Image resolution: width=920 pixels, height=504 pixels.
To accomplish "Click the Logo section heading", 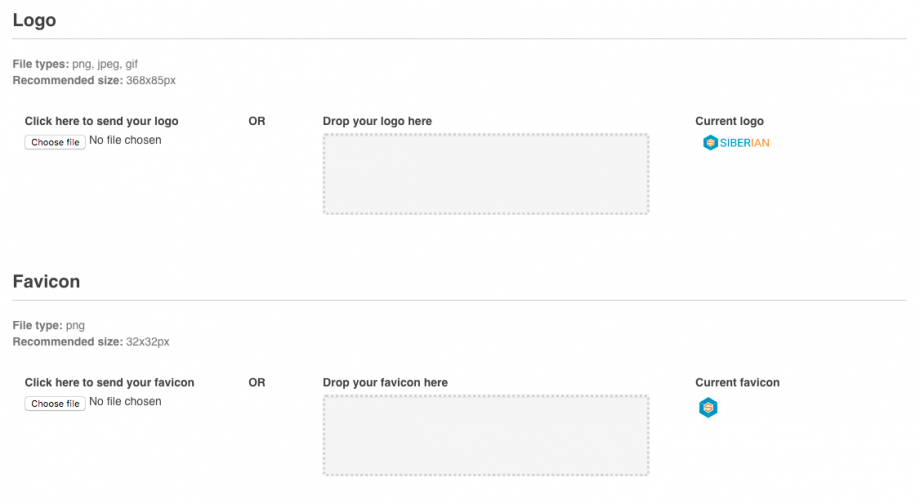I will tap(34, 20).
